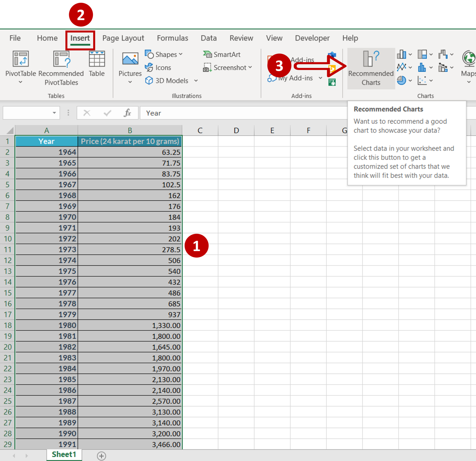Switch to the Formulas ribbon tab
Viewport: 476px width, 461px height.
(x=172, y=38)
